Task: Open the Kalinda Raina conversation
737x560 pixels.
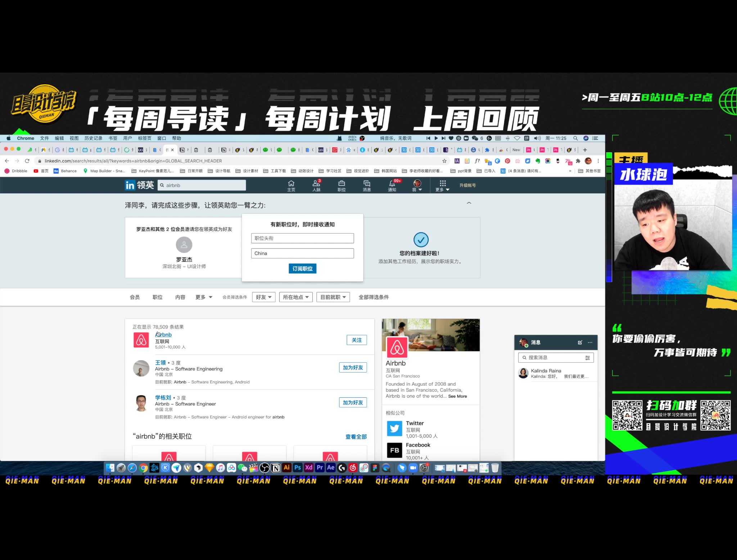Action: point(556,374)
